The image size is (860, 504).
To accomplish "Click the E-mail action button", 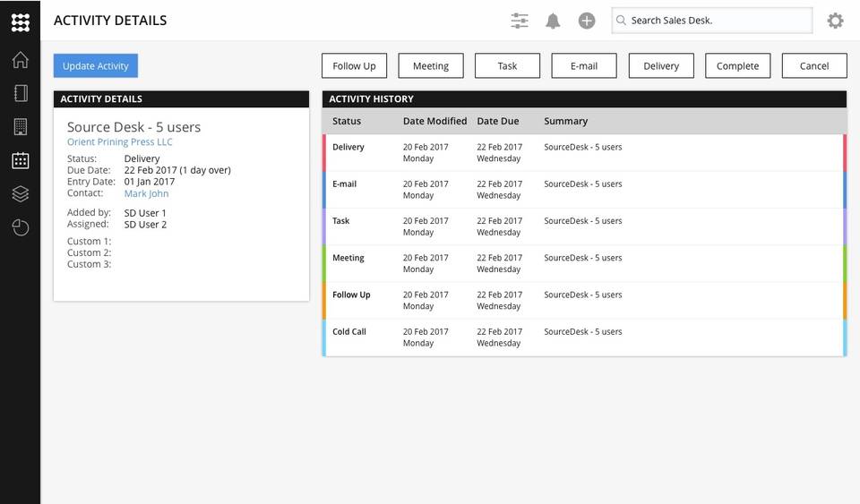I will (584, 65).
